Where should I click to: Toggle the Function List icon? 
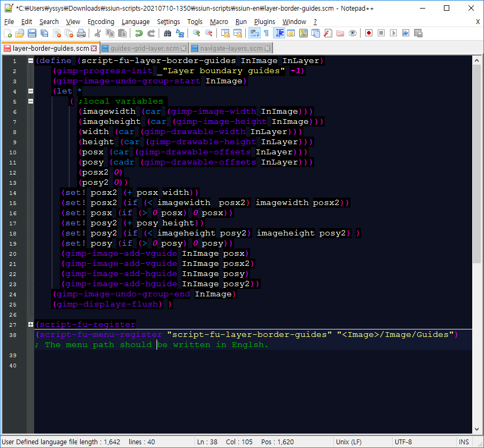(328, 33)
